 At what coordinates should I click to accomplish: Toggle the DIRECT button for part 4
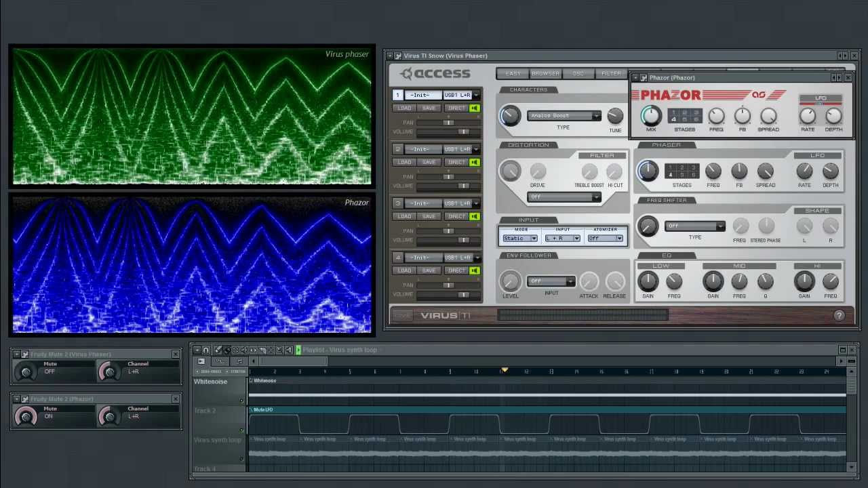coord(456,270)
